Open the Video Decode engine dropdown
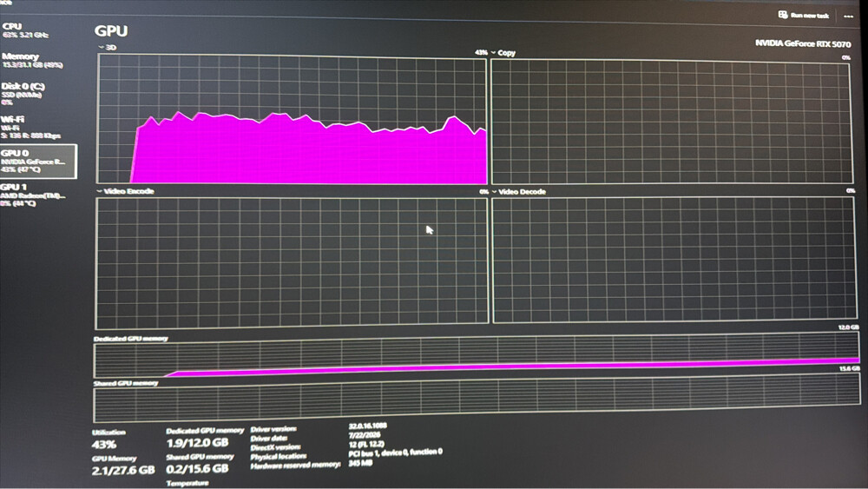 point(495,192)
